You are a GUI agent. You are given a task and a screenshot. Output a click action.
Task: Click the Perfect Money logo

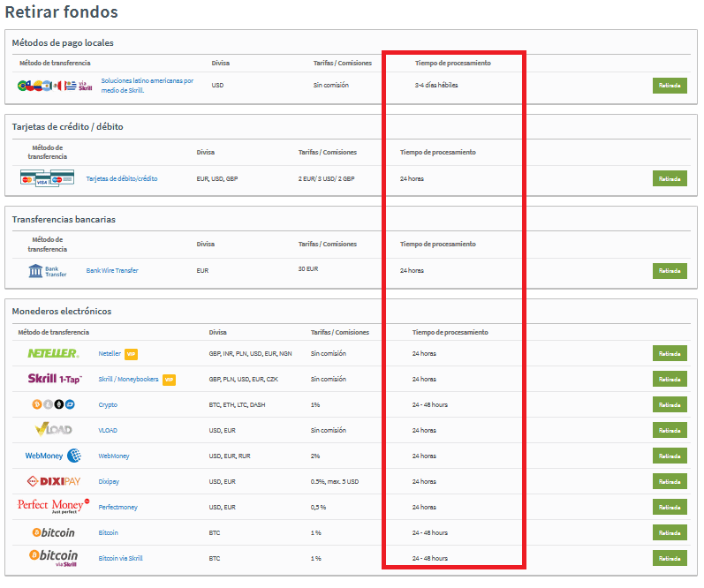pyautogui.click(x=53, y=506)
